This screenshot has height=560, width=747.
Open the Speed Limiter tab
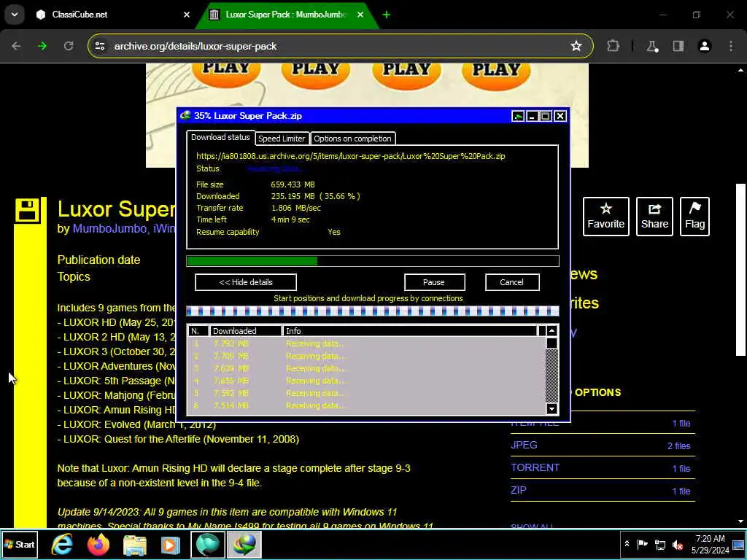click(282, 139)
